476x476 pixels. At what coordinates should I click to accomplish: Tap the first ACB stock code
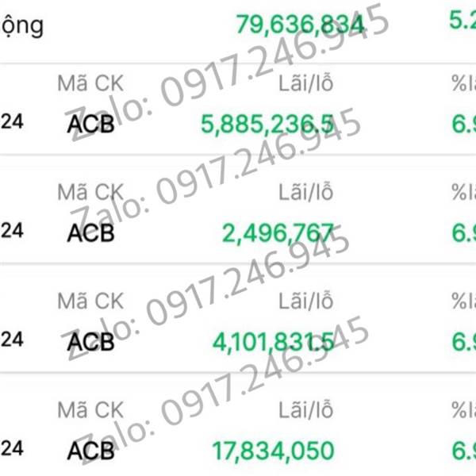[90, 125]
